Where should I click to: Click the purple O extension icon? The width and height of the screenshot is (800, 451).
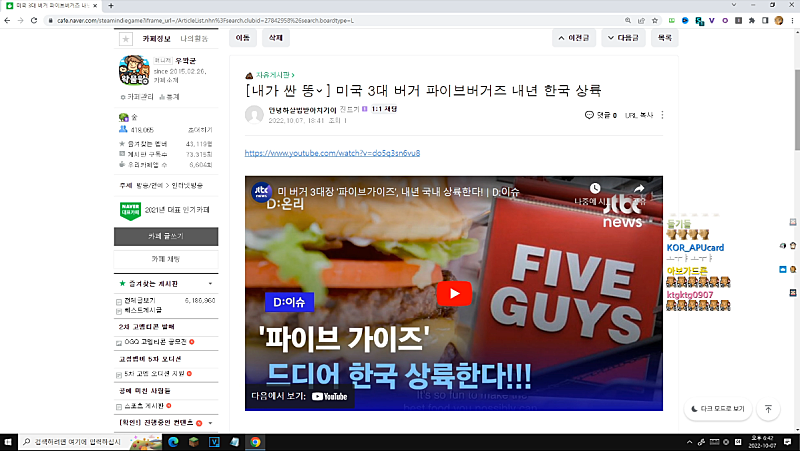725,20
